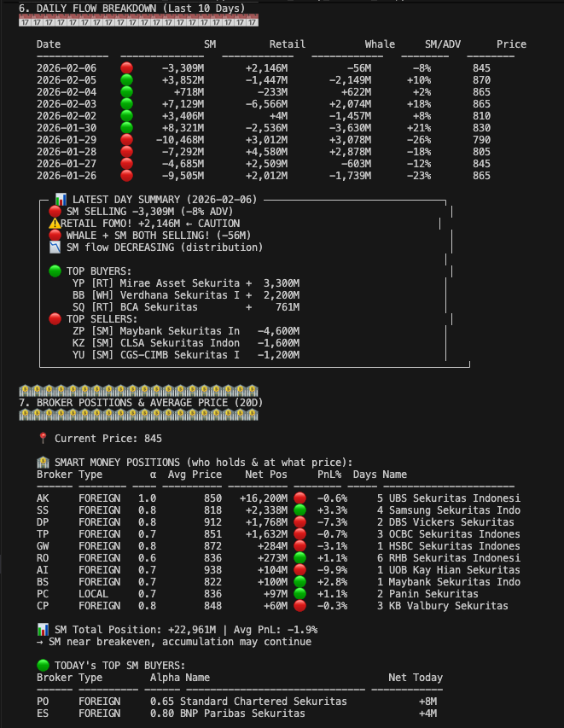Click heading '7. BROKER POSITIONS & AVERAGE PRICE (20D)'

tap(141, 403)
